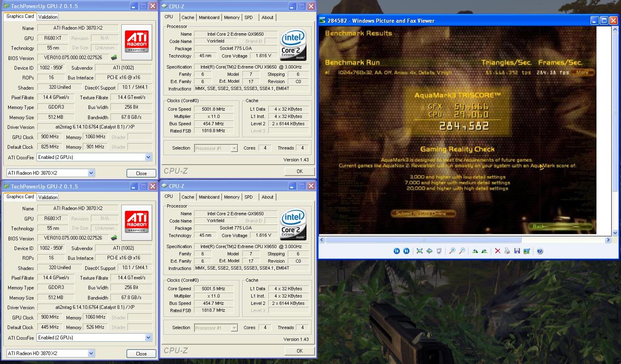Click Default Clock value 825 MHz
The height and width of the screenshot is (364, 621).
pos(50,147)
